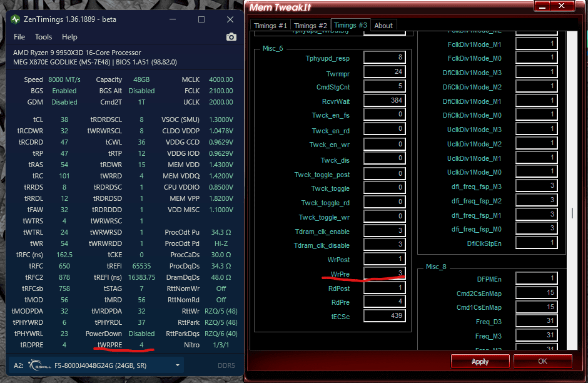
Task: Click the RdPost value field
Action: click(384, 288)
